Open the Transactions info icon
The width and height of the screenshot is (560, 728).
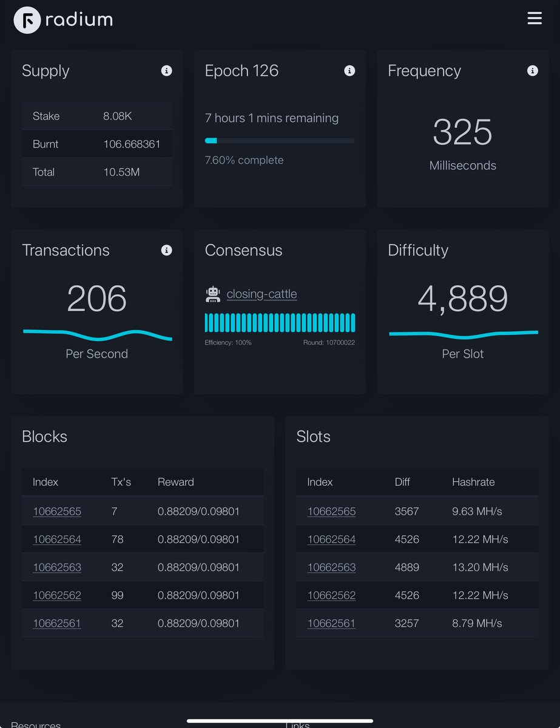(x=166, y=251)
